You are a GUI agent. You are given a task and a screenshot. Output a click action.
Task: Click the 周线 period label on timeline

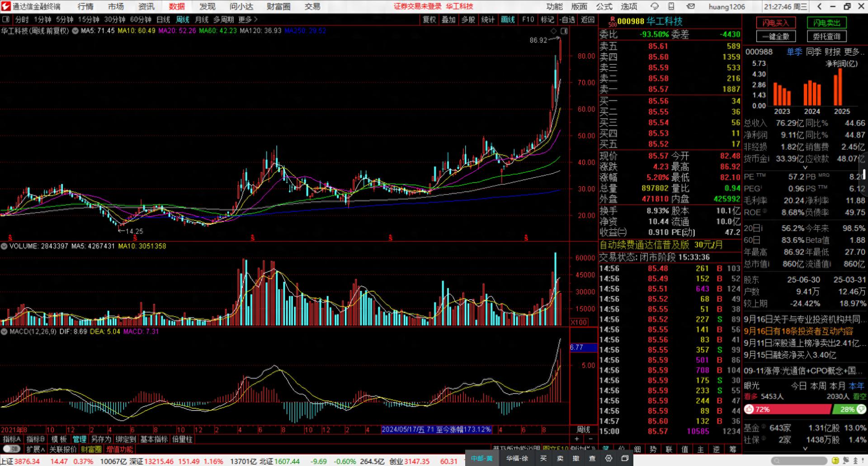[x=583, y=429]
